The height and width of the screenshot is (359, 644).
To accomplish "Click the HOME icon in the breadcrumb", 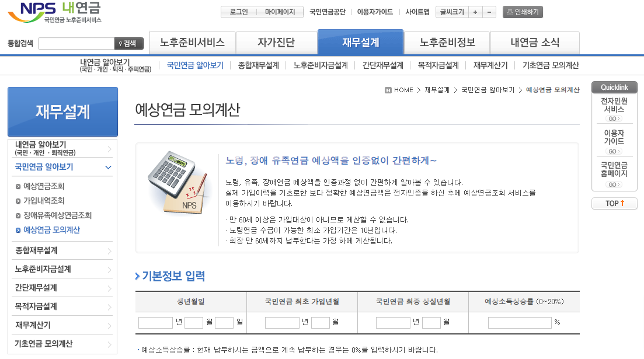I will (x=387, y=90).
